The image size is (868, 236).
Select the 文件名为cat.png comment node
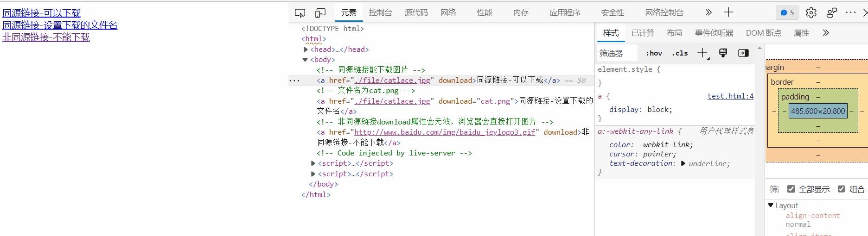point(366,91)
